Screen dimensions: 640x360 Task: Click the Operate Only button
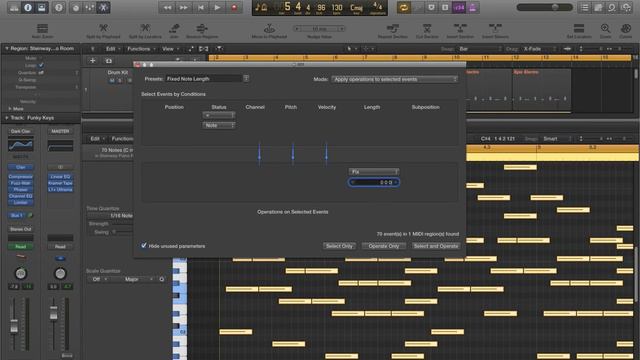pos(384,246)
